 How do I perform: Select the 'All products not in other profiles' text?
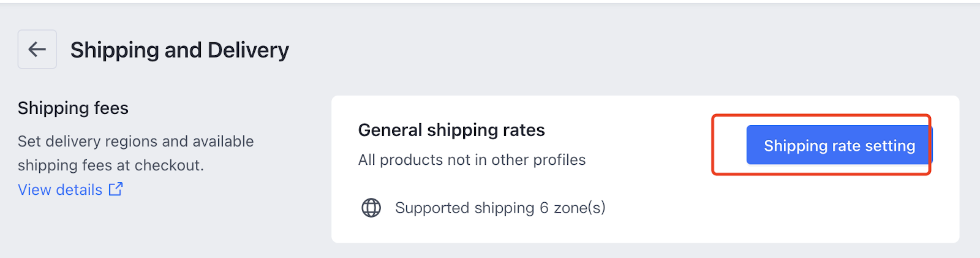tap(472, 160)
